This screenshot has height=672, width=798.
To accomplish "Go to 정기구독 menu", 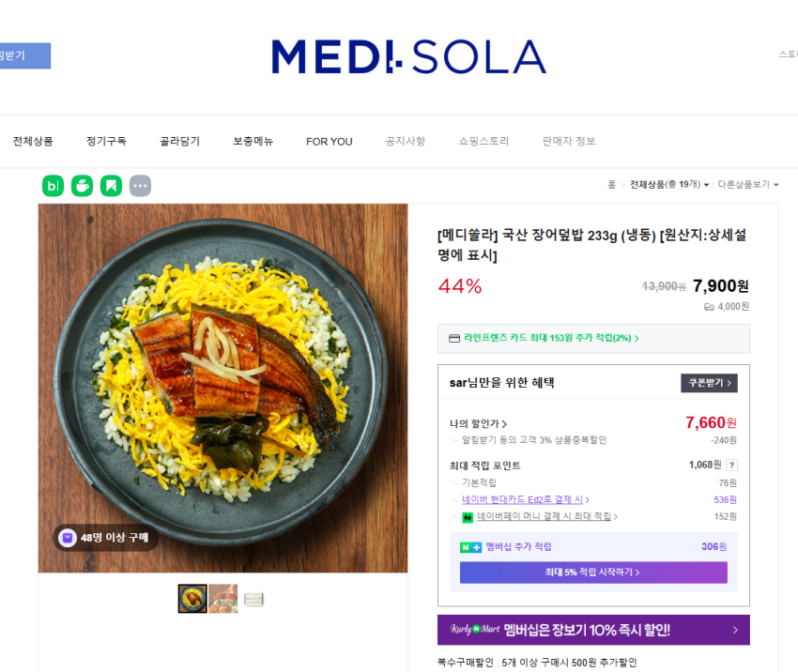I will [106, 142].
